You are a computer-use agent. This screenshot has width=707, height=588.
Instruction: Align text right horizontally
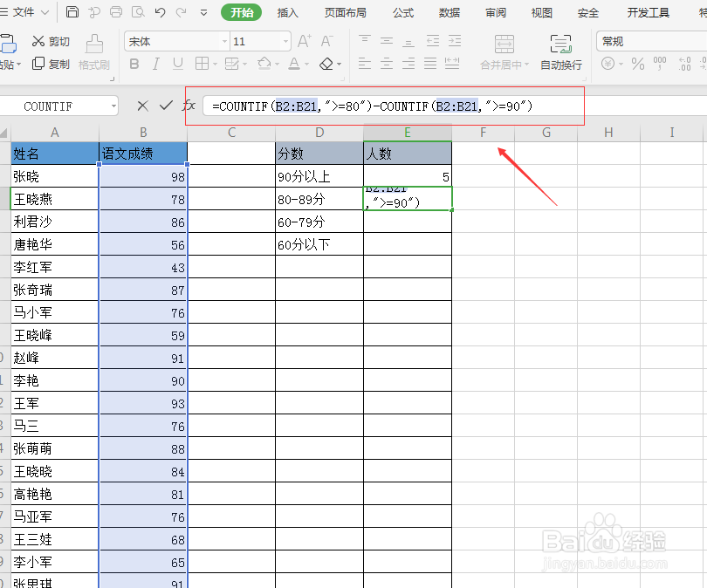tap(408, 64)
